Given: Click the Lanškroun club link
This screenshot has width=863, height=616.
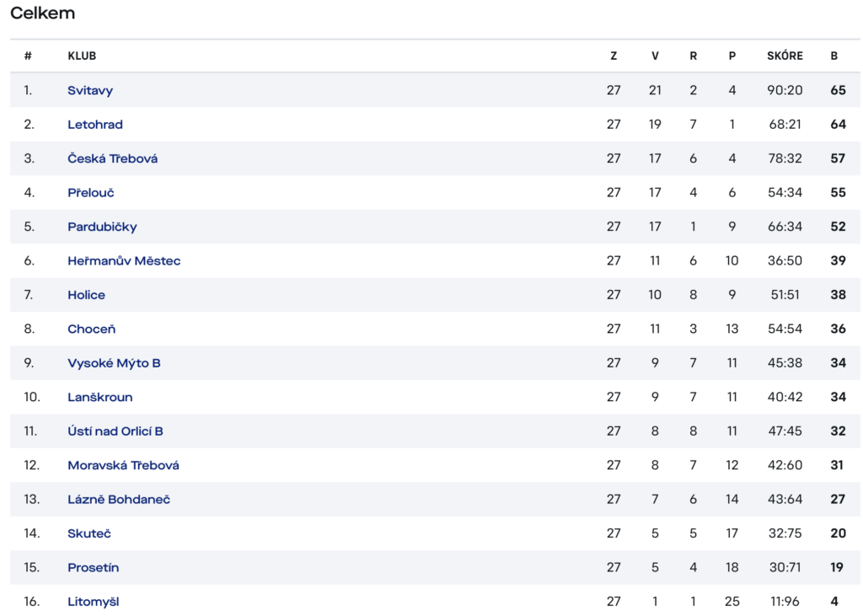Looking at the screenshot, I should click(x=100, y=398).
